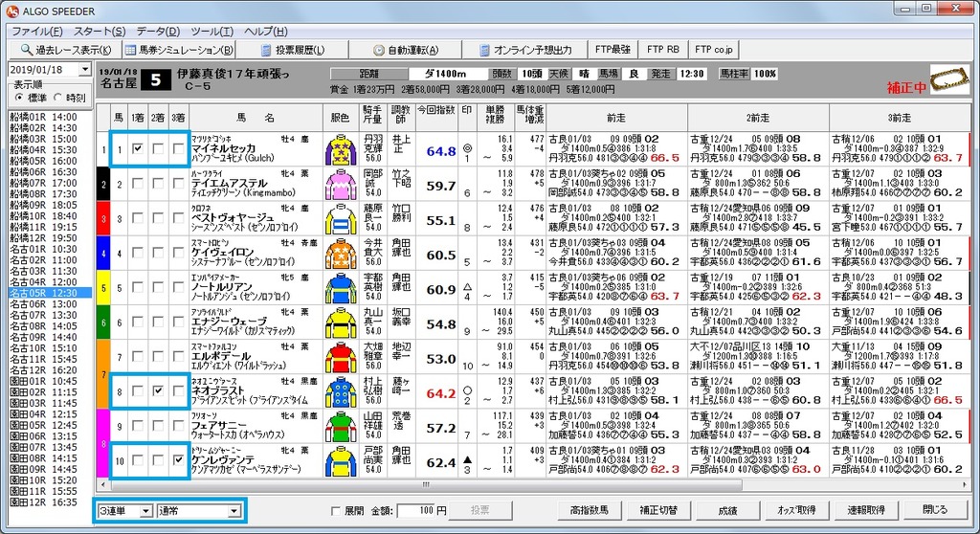Select race 船橋12R 19:50

[44, 238]
